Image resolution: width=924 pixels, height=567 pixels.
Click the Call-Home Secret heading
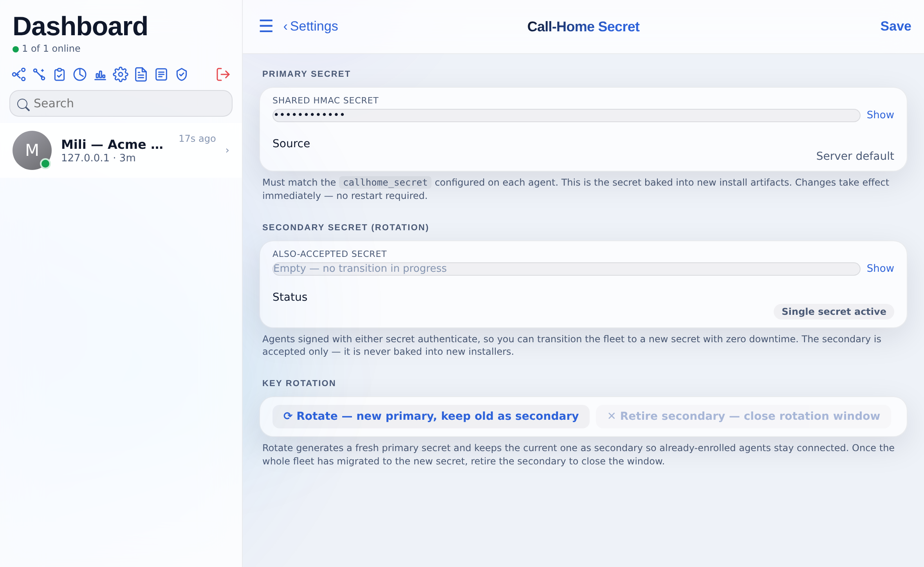(583, 27)
